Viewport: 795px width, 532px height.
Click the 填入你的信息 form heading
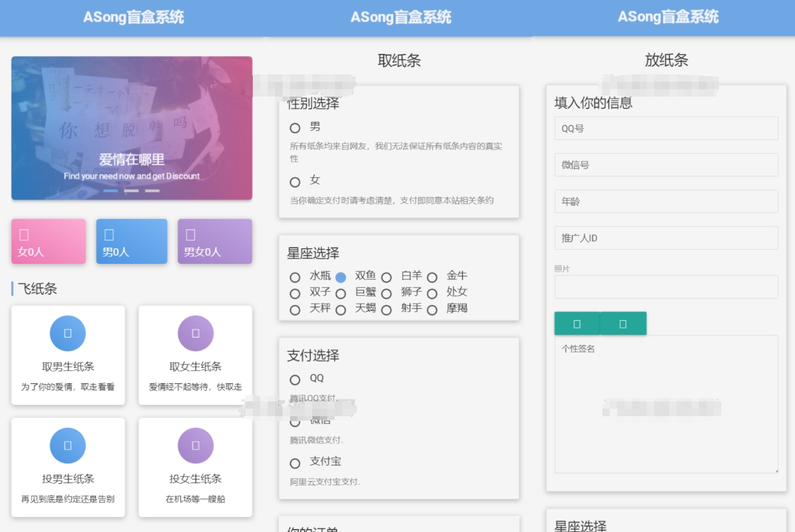[x=594, y=103]
